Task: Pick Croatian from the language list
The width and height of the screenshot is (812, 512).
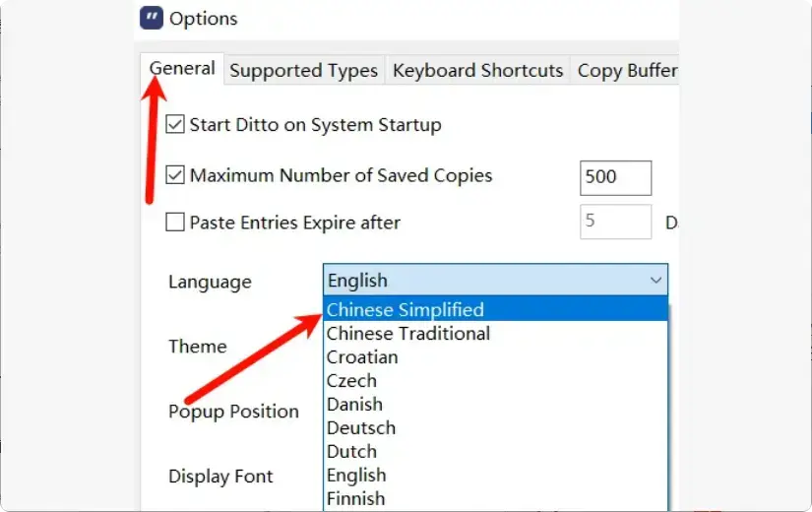Action: (362, 357)
